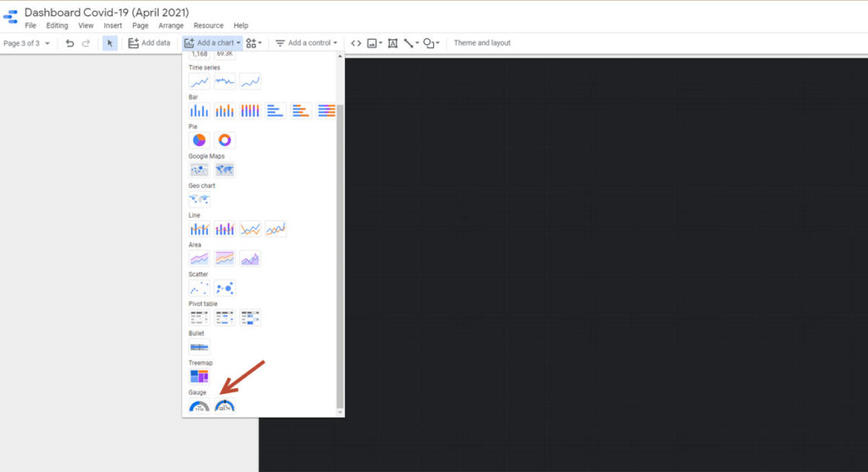Activate the selection mode cursor tool
The height and width of the screenshot is (472, 868).
(109, 43)
